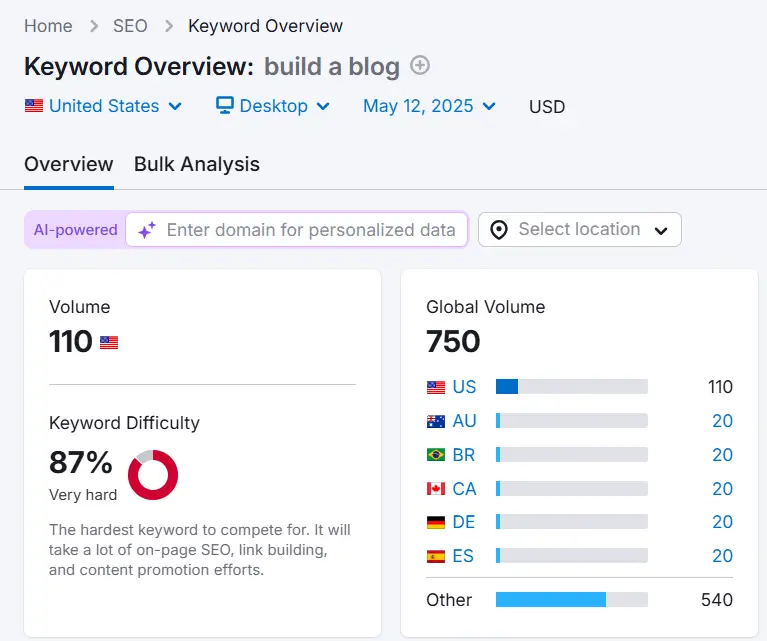Click the AU volume bar
The height and width of the screenshot is (641, 767).
572,420
